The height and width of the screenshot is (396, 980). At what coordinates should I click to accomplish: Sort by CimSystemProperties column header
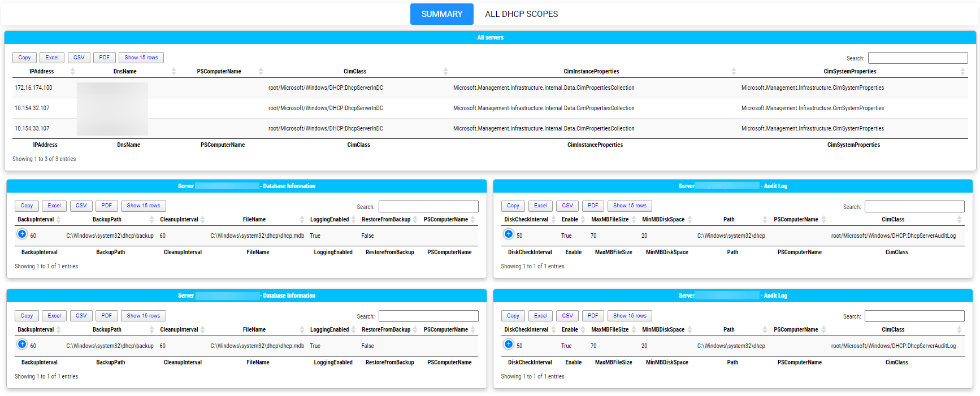click(849, 72)
